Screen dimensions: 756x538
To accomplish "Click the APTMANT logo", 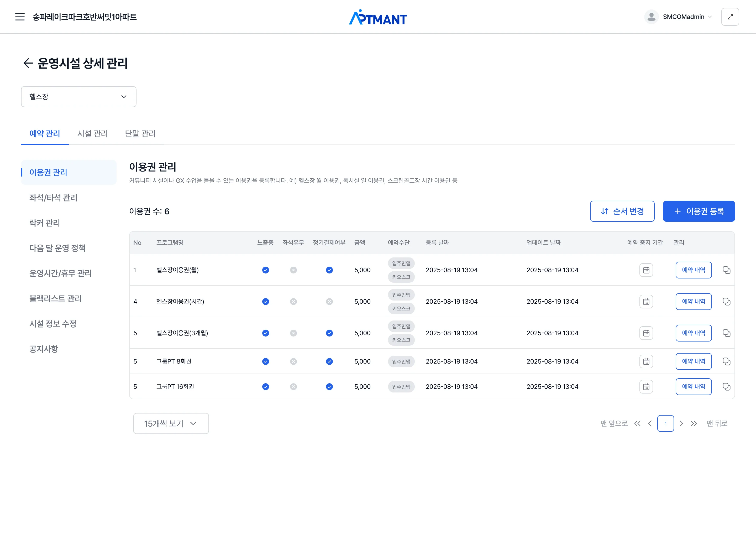I will pos(378,17).
